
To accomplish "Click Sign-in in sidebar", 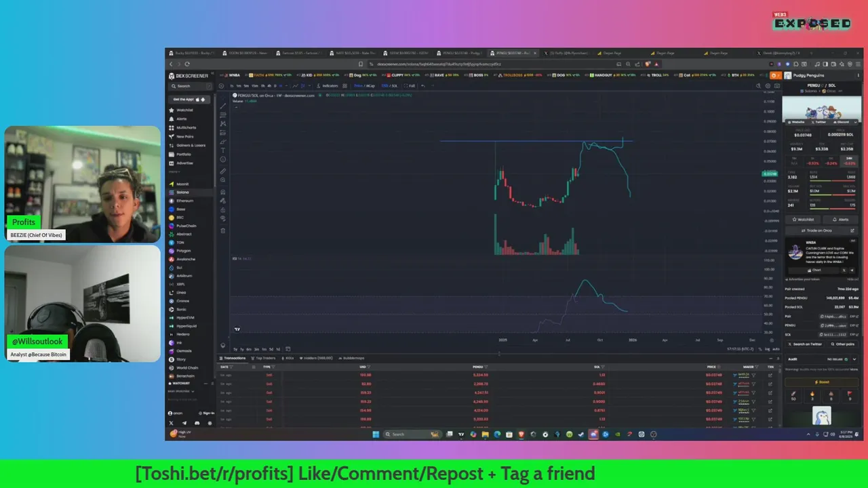I will (x=207, y=413).
